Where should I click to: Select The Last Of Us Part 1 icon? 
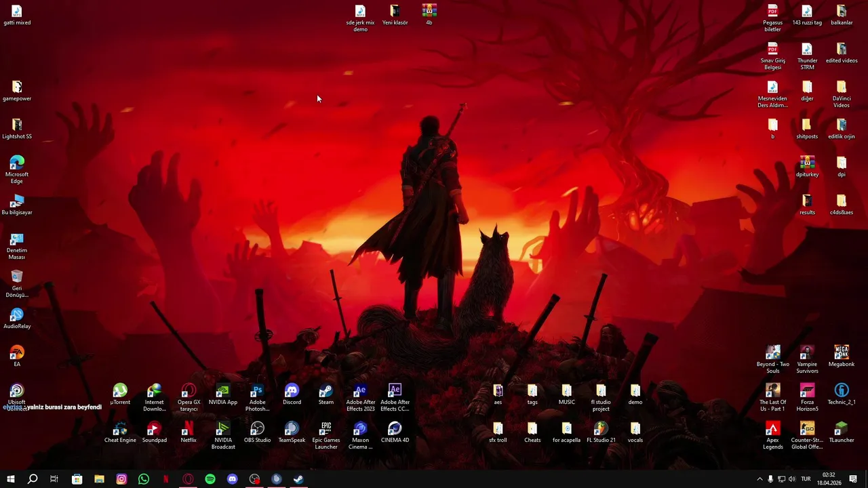772,398
